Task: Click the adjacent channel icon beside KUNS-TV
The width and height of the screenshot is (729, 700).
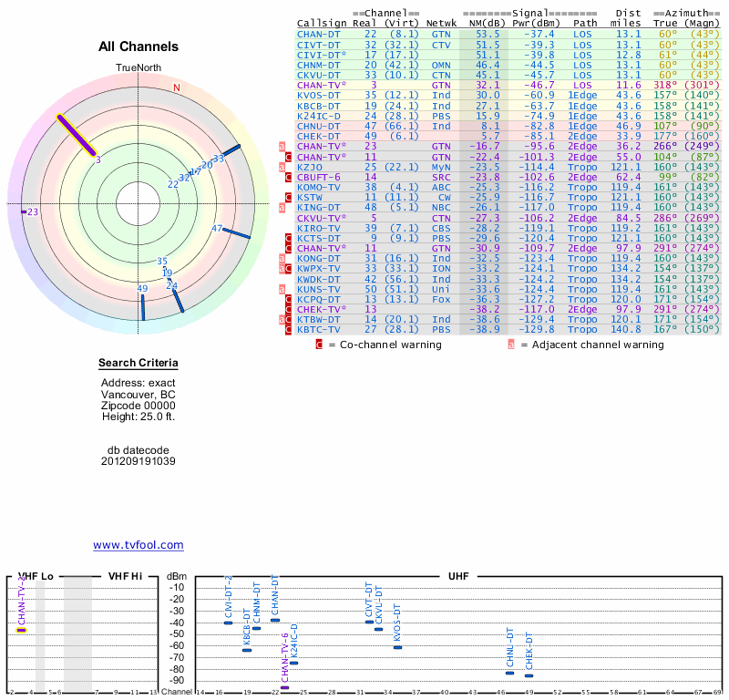Action: [x=282, y=288]
